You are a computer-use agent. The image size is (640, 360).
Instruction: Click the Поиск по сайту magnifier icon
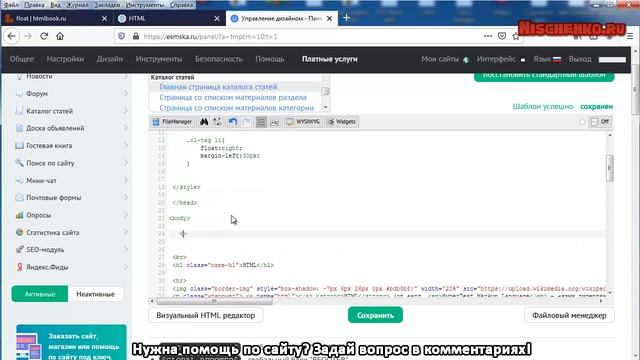[19, 162]
